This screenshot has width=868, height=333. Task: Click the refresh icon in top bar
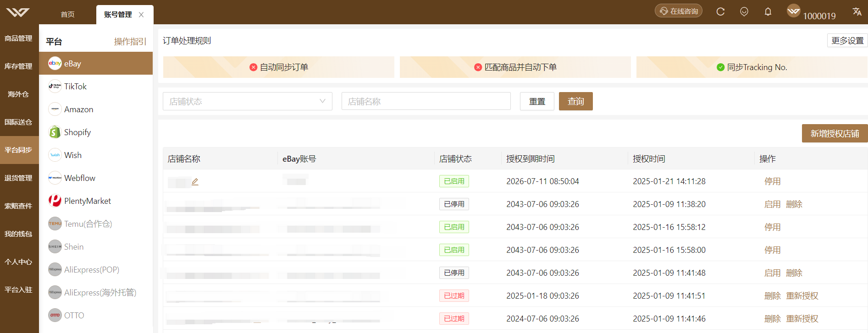tap(720, 11)
